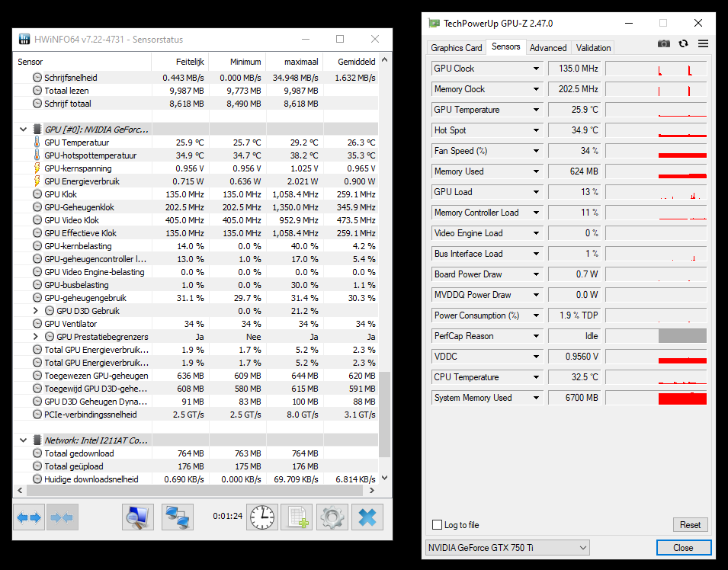The image size is (728, 570).
Task: Open the GPU-Z hamburger menu
Action: click(703, 43)
